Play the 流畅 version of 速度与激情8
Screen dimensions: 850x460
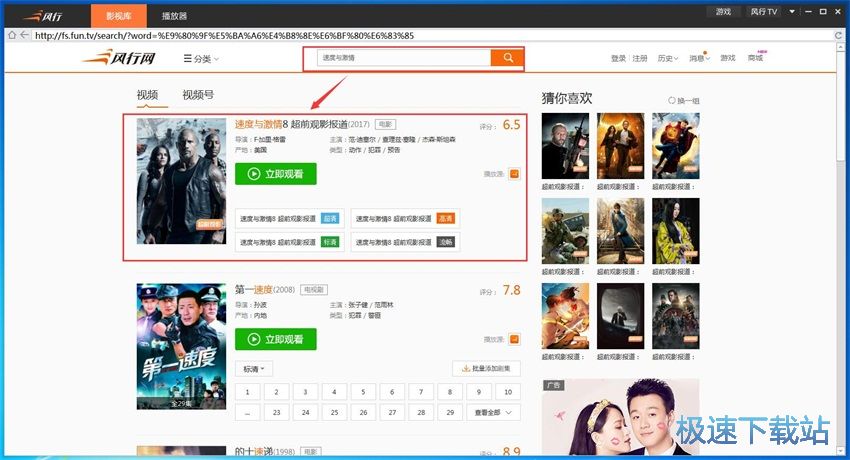point(405,242)
